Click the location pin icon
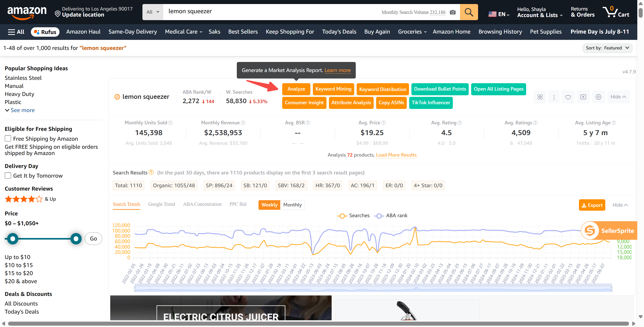Image resolution: width=644 pixels, height=327 pixels. click(x=57, y=14)
